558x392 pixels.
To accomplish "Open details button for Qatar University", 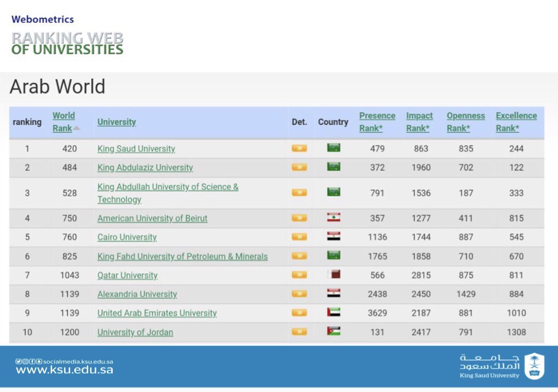I will tap(299, 274).
